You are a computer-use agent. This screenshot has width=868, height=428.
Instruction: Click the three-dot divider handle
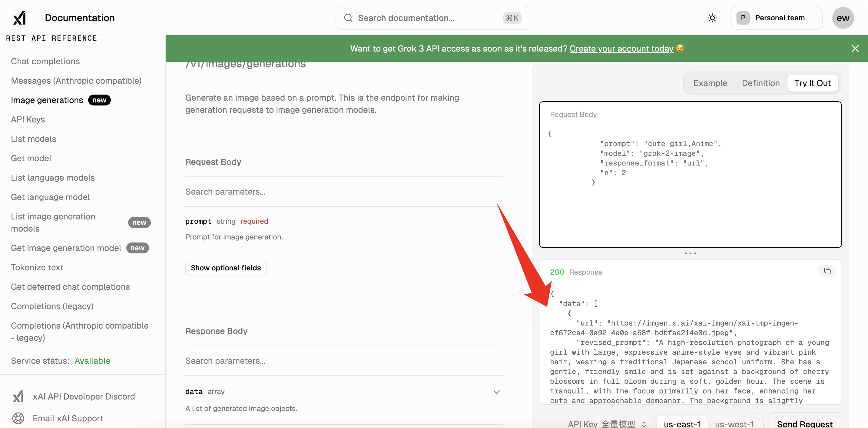click(690, 253)
